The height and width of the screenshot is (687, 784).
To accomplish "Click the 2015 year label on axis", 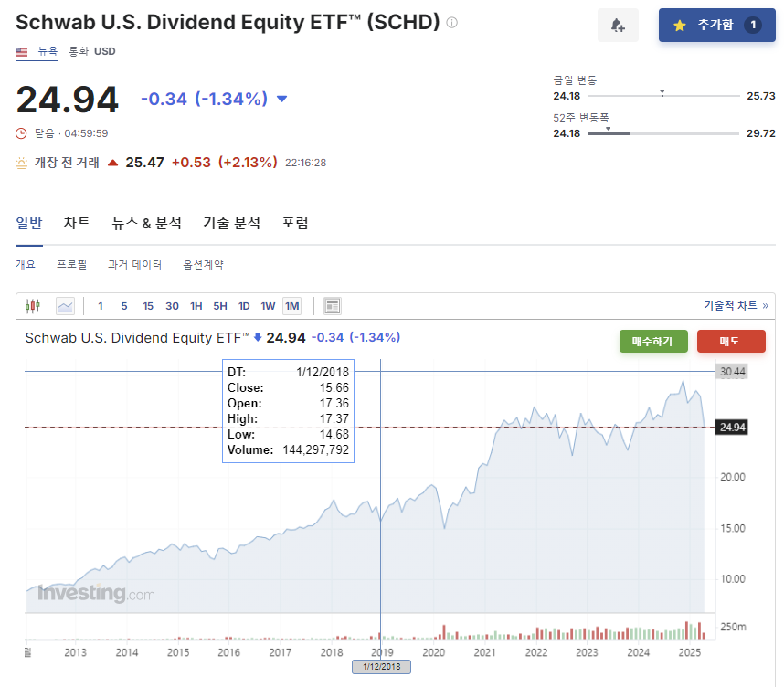I will point(178,652).
